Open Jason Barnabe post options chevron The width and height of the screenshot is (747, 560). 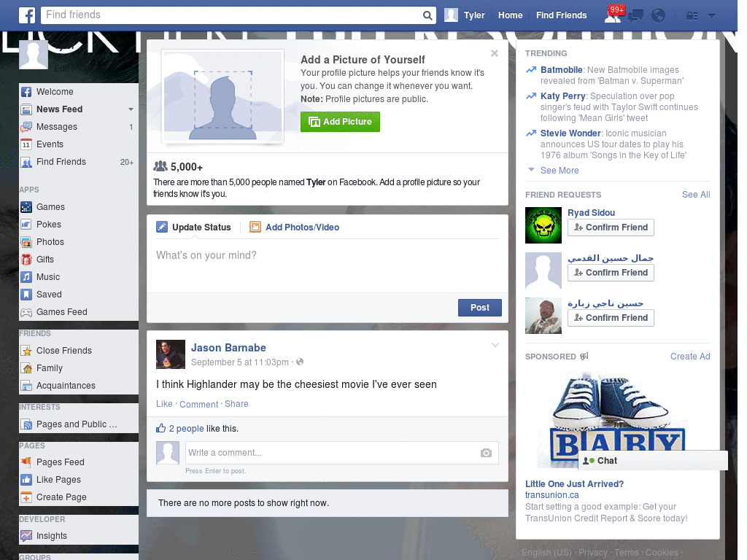coord(495,345)
